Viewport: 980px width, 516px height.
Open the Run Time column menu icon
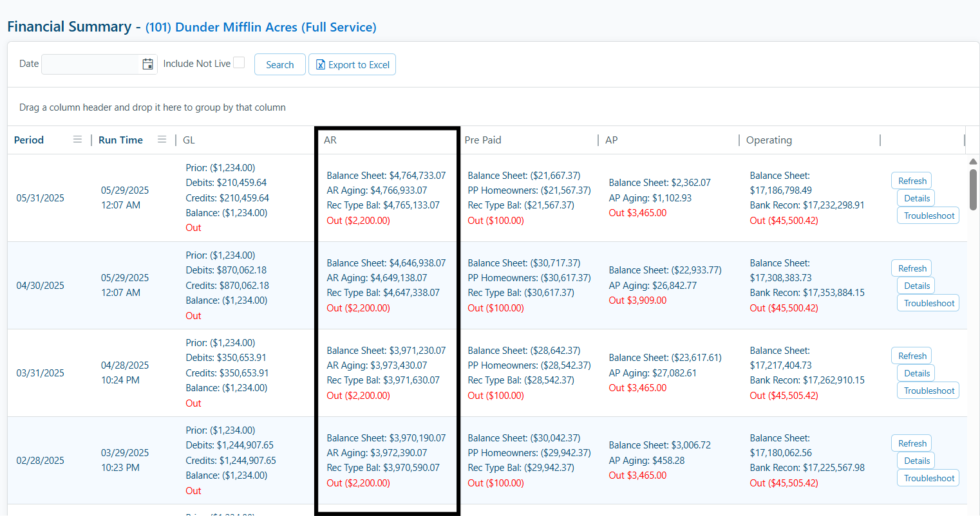tap(162, 140)
